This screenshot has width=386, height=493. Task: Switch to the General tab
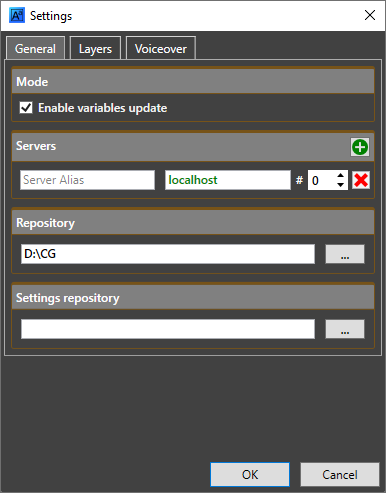click(x=35, y=49)
